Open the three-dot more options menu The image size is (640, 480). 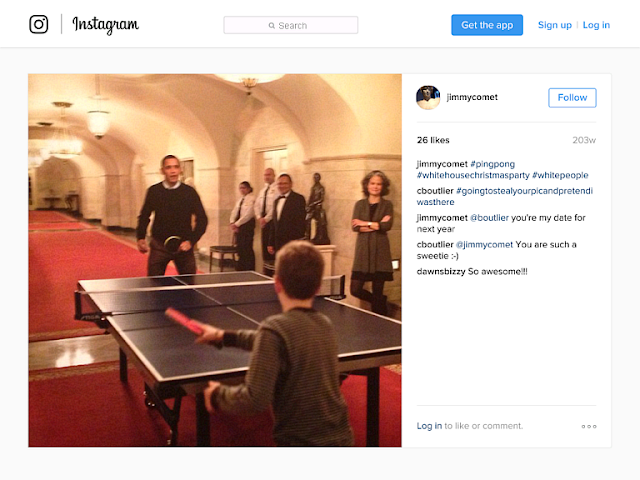click(x=589, y=426)
